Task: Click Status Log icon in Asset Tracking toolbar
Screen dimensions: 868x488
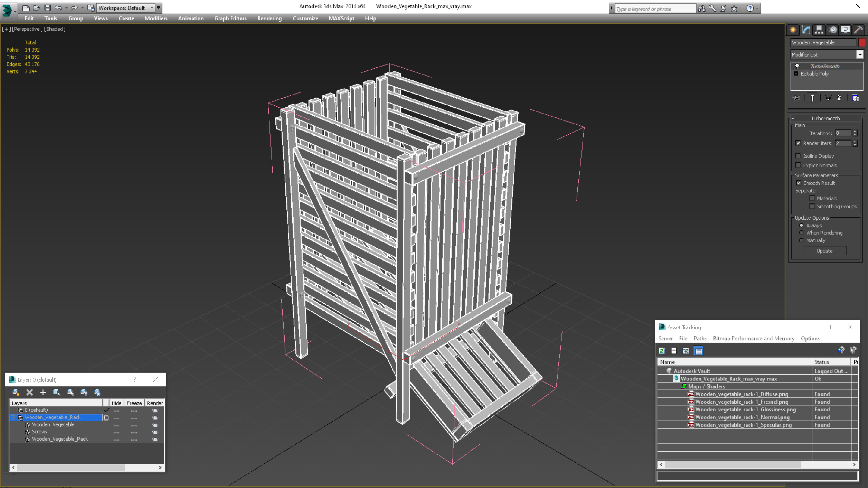Action: coord(674,351)
